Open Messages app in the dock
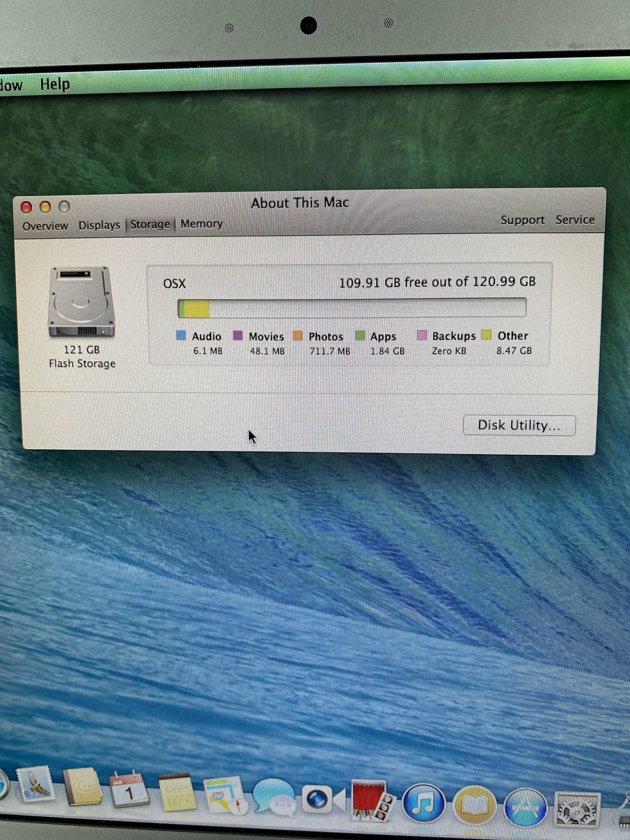The image size is (630, 840). (274, 797)
